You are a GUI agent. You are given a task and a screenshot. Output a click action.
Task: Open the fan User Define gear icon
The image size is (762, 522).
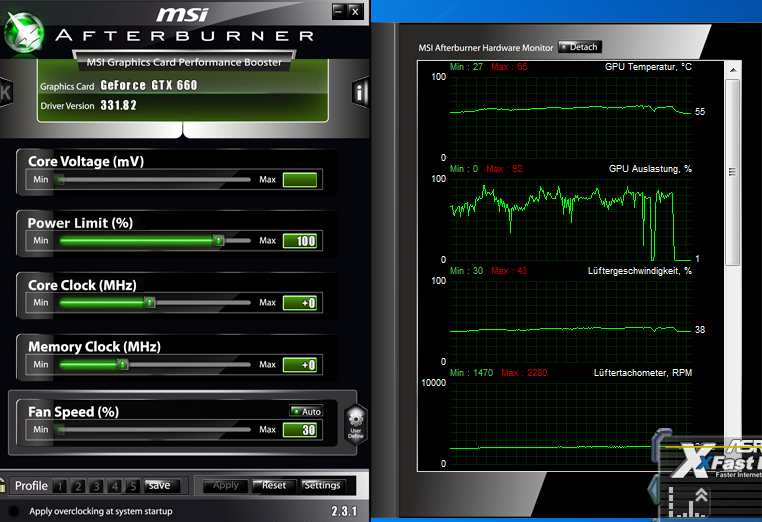pos(356,423)
